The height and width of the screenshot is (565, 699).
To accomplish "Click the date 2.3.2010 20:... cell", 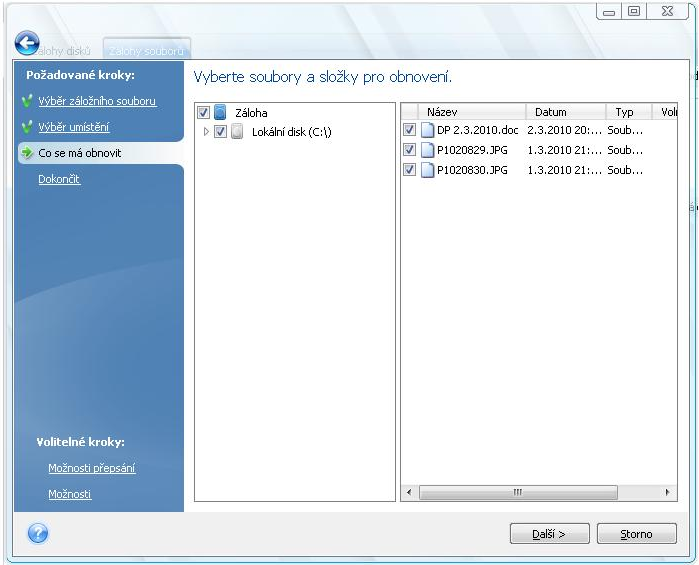I will [x=564, y=130].
